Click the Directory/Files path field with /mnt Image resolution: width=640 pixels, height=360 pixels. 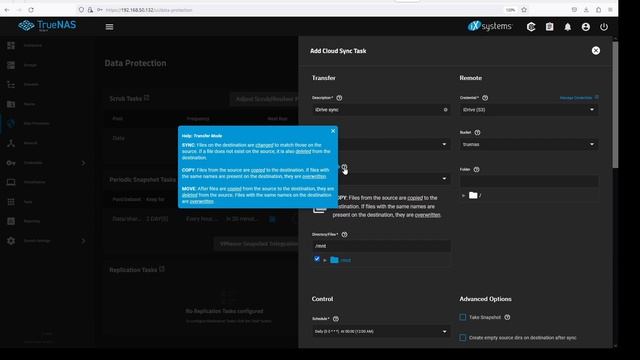click(381, 246)
